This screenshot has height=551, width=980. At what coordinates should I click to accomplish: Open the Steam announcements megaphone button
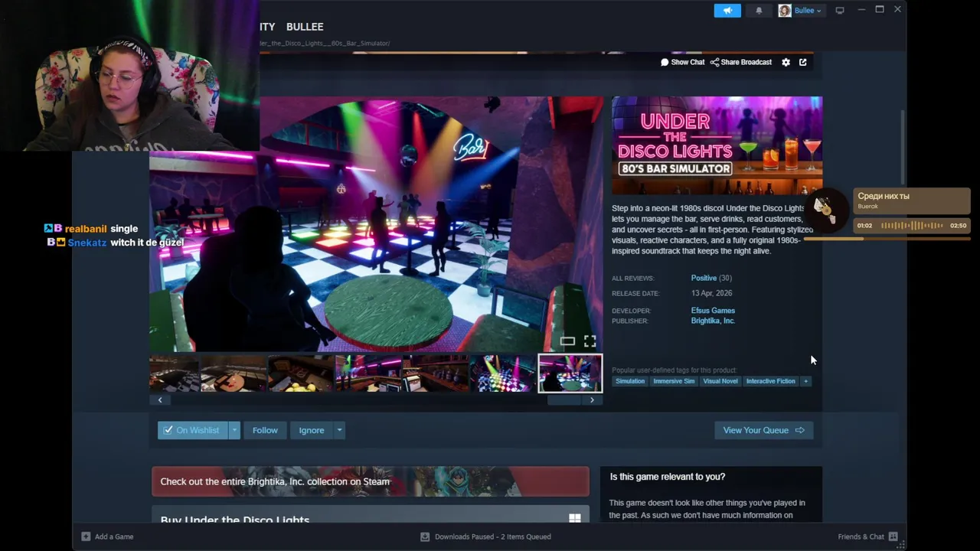click(x=727, y=11)
